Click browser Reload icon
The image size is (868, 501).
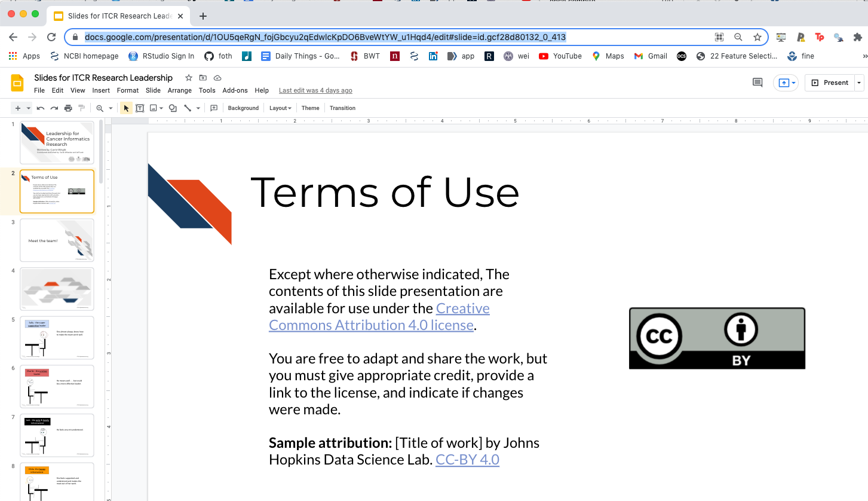[x=51, y=37]
